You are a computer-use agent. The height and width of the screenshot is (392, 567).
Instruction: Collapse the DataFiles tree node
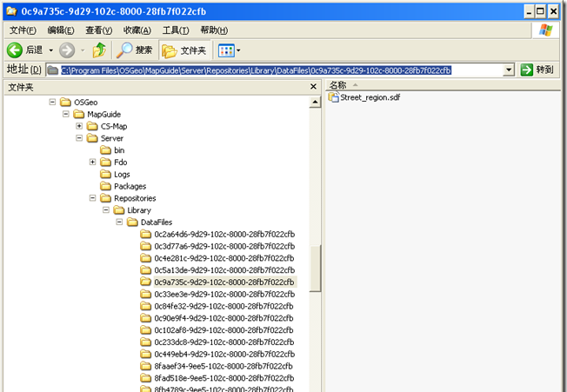click(x=119, y=222)
